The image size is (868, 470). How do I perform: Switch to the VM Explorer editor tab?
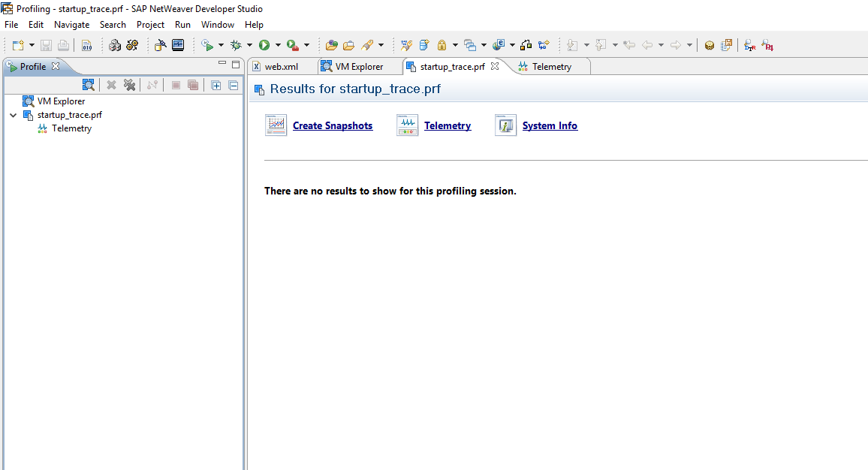point(359,66)
